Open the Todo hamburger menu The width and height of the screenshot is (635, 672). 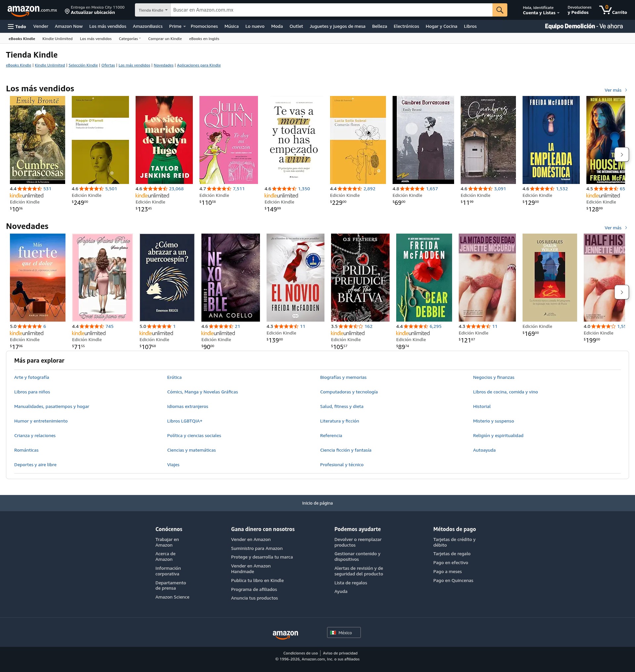pos(17,26)
